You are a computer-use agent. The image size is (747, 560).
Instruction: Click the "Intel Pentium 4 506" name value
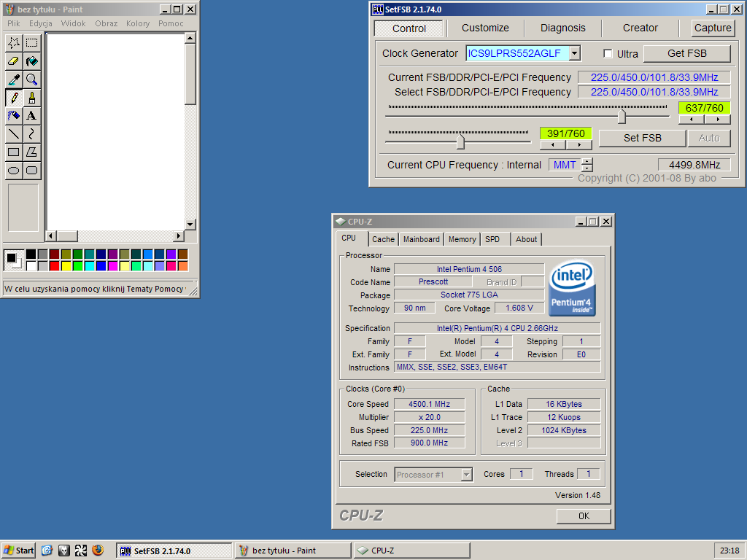[469, 269]
